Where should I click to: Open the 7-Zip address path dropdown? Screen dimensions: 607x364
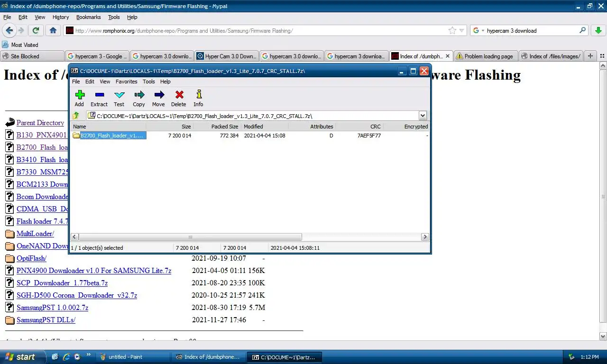coord(423,116)
